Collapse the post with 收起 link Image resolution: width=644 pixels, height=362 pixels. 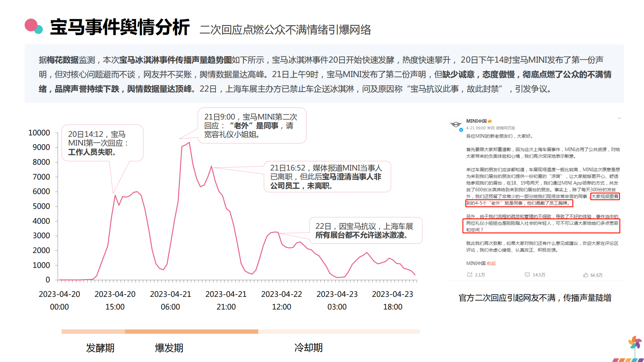[x=491, y=263]
